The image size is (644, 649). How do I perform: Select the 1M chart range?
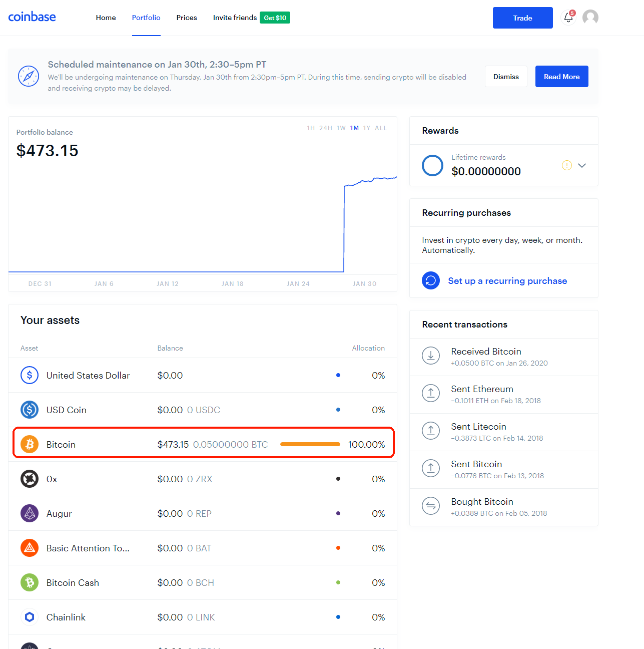coord(355,128)
